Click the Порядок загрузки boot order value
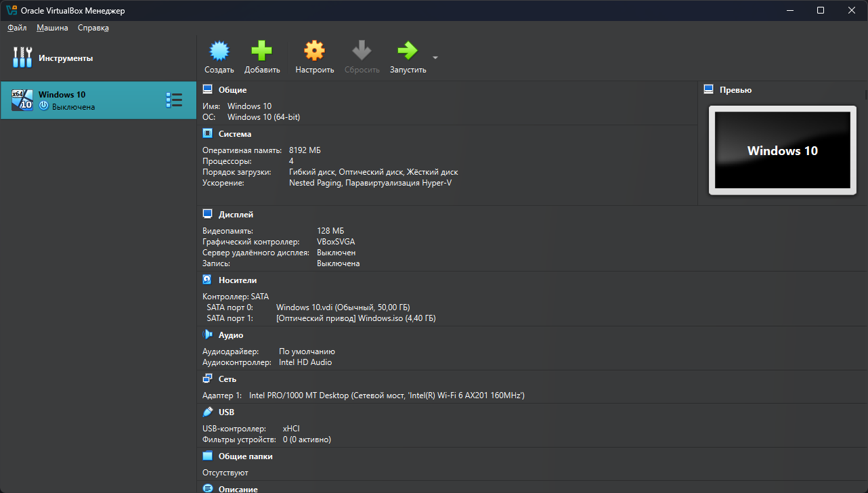868x493 pixels. tap(373, 172)
